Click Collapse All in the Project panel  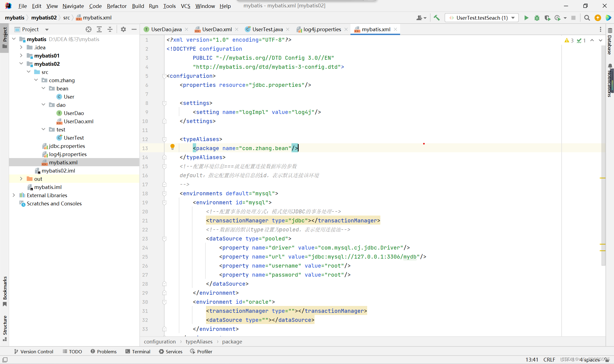[x=110, y=29]
